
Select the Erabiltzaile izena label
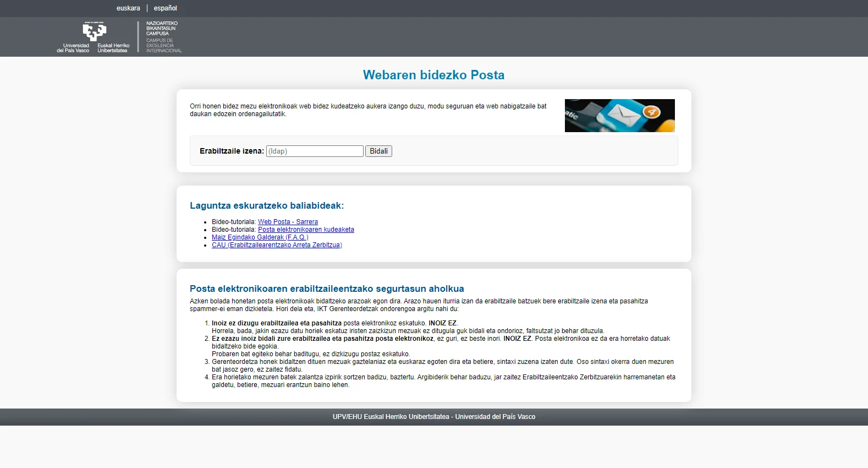[232, 151]
